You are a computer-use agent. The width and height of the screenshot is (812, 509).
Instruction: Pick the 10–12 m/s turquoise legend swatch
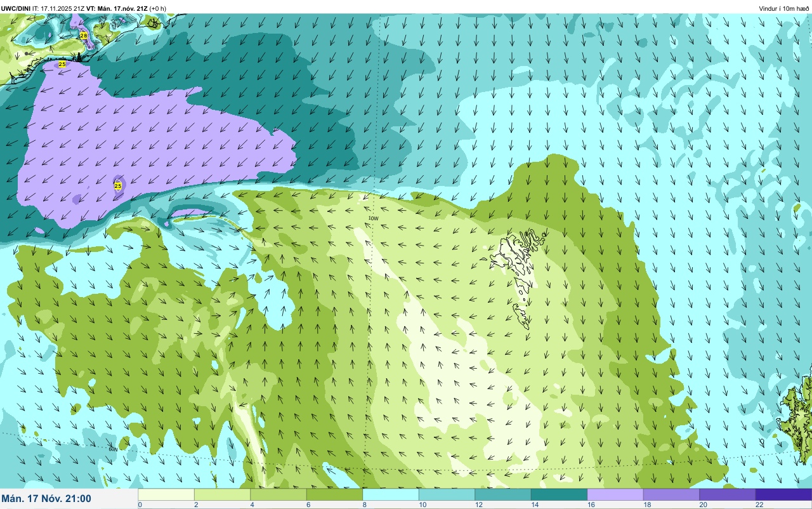[x=447, y=494]
